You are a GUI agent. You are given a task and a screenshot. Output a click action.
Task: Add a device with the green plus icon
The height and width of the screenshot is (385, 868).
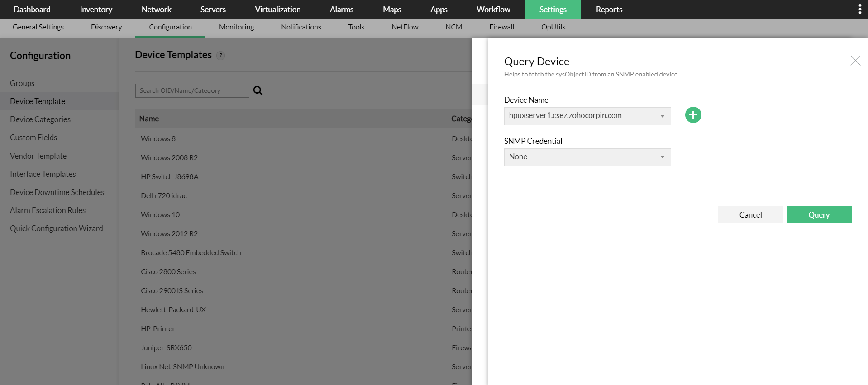click(693, 115)
